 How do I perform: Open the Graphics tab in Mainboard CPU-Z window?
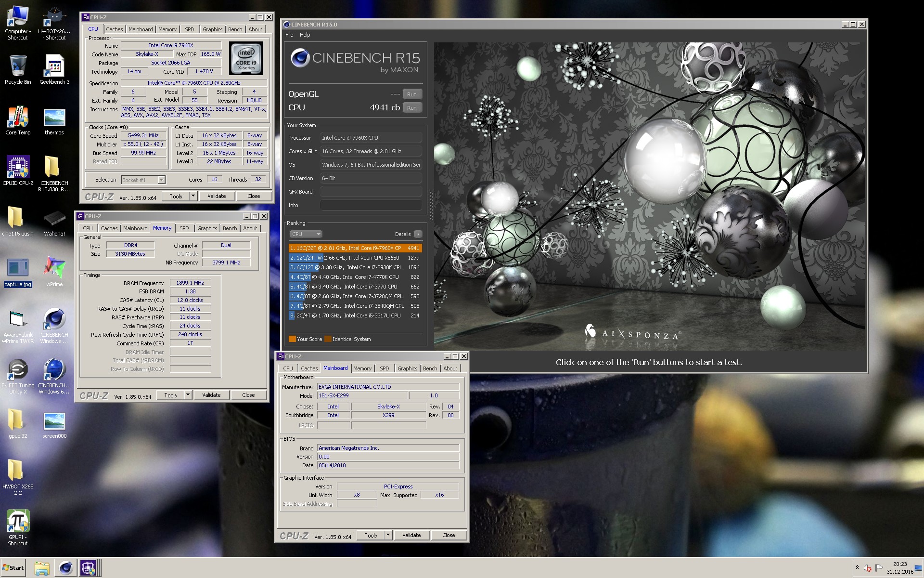(407, 368)
